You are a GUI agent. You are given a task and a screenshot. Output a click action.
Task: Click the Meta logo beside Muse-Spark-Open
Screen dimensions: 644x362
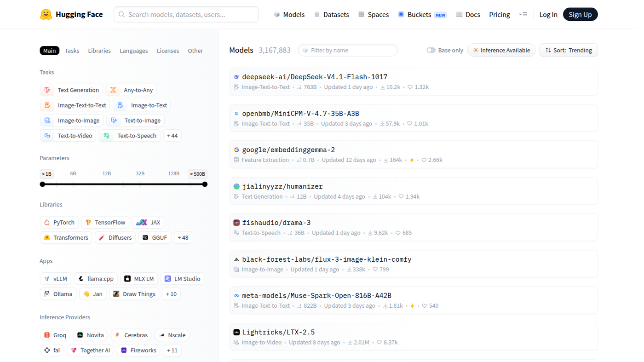coord(236,296)
